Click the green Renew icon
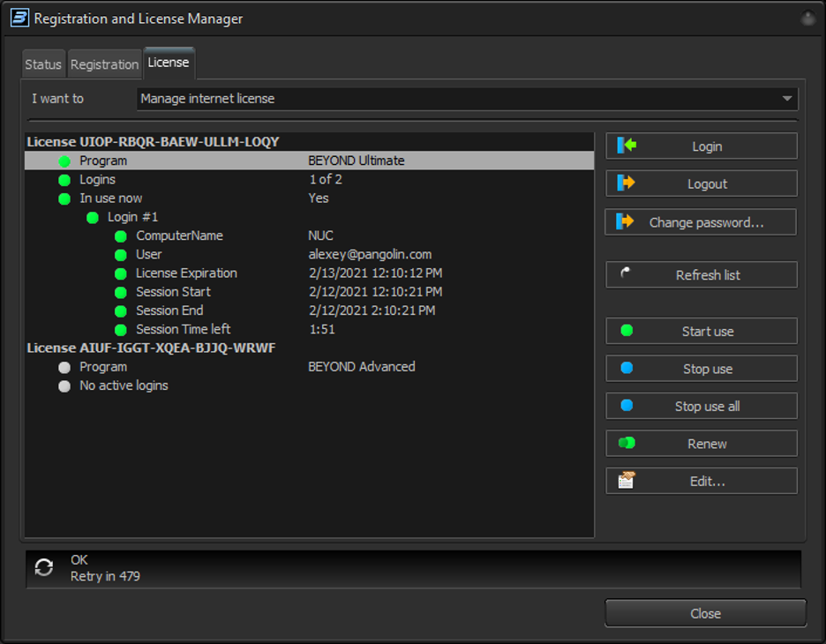Viewport: 826px width, 644px height. (x=627, y=443)
